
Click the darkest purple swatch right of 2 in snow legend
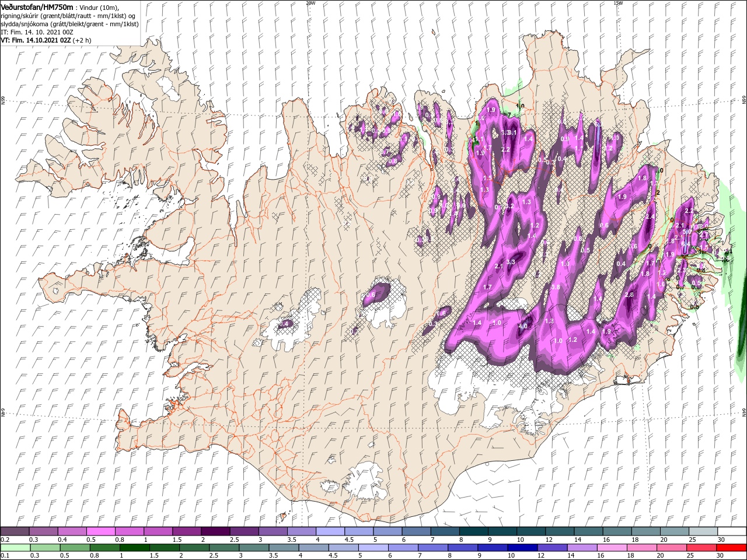(x=215, y=531)
